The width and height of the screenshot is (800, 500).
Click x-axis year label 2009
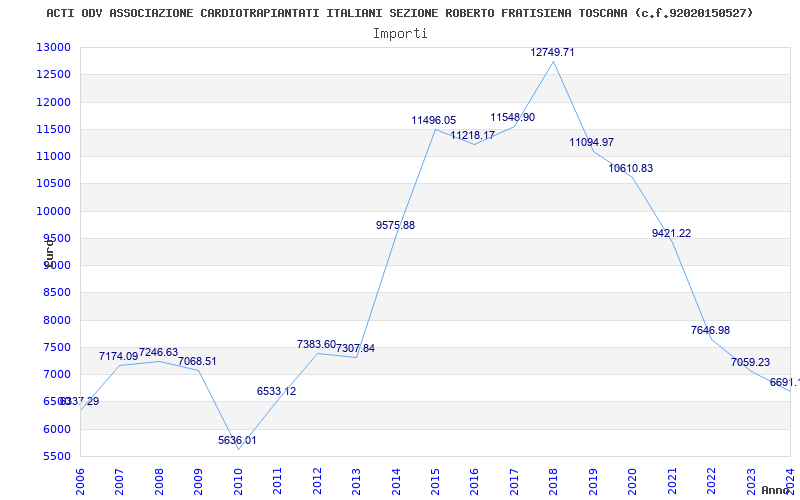[198, 482]
